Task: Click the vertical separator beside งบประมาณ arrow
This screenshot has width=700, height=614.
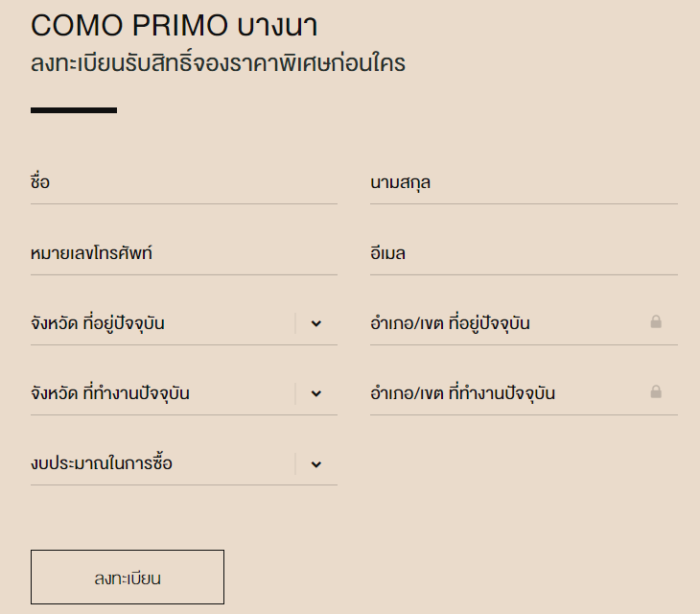Action: 295,464
